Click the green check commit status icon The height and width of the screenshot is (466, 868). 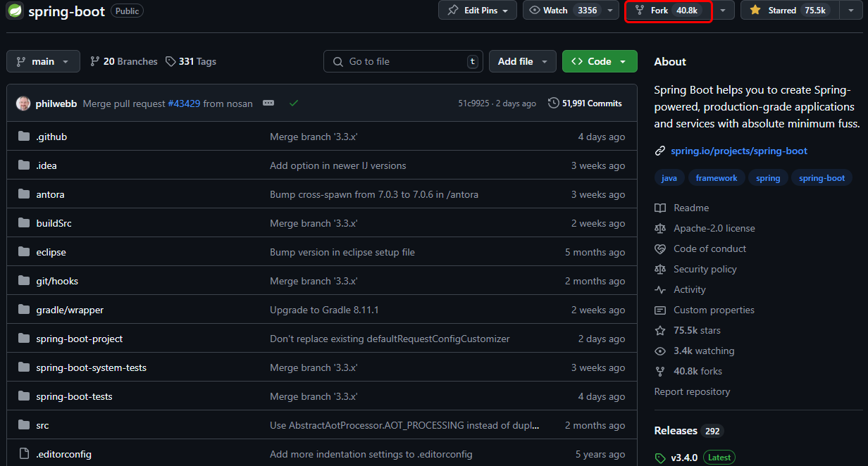[294, 103]
